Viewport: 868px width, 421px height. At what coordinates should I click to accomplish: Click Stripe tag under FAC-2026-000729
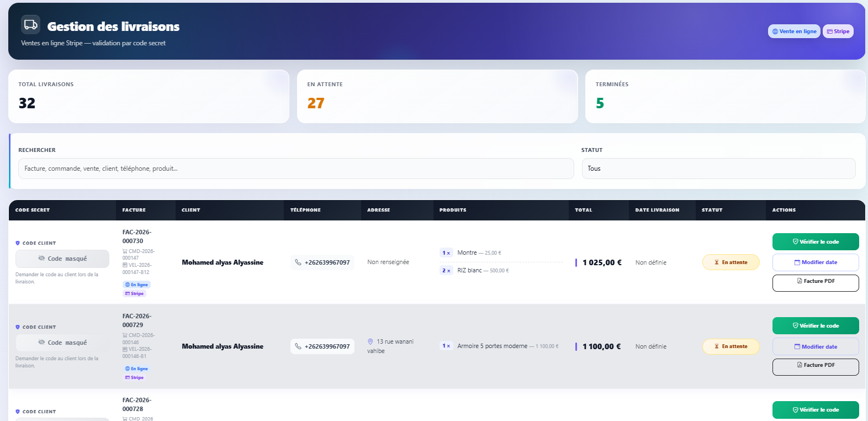click(x=134, y=377)
